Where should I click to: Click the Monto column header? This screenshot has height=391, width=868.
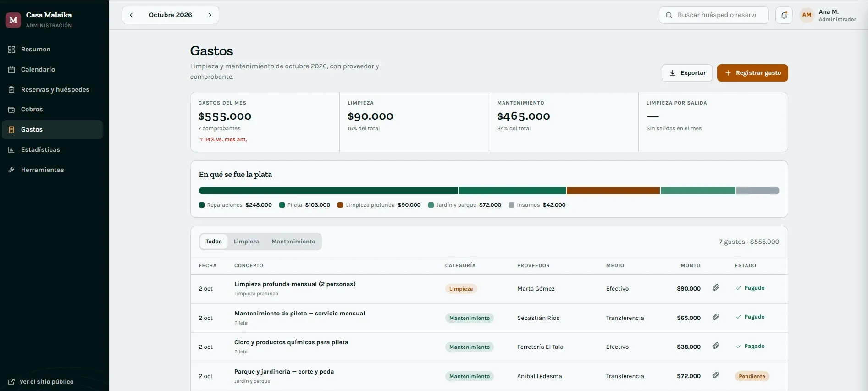[x=691, y=266]
